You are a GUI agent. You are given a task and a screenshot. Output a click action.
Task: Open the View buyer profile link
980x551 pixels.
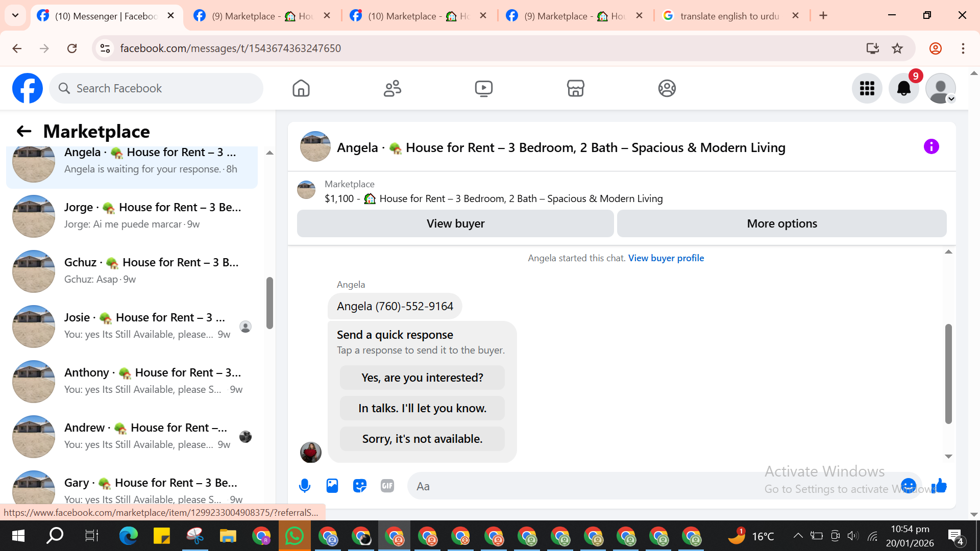tap(666, 258)
